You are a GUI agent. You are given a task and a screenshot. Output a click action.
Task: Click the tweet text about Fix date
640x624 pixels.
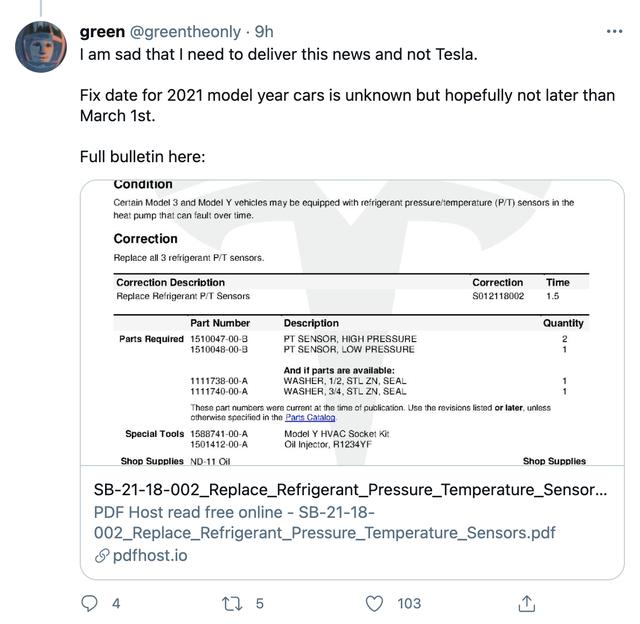[347, 105]
